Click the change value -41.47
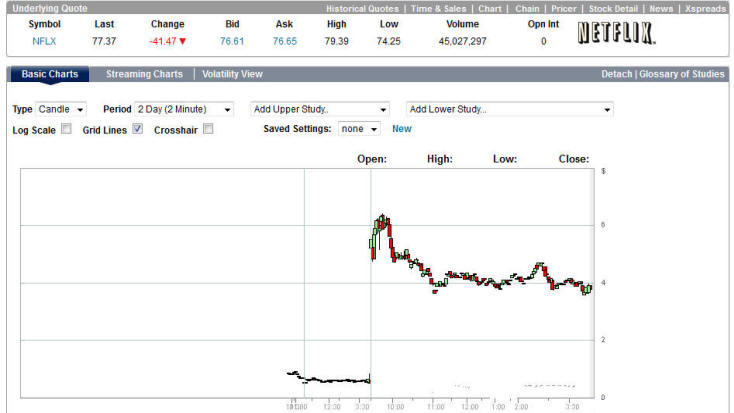Image resolution: width=734 pixels, height=413 pixels. click(163, 41)
